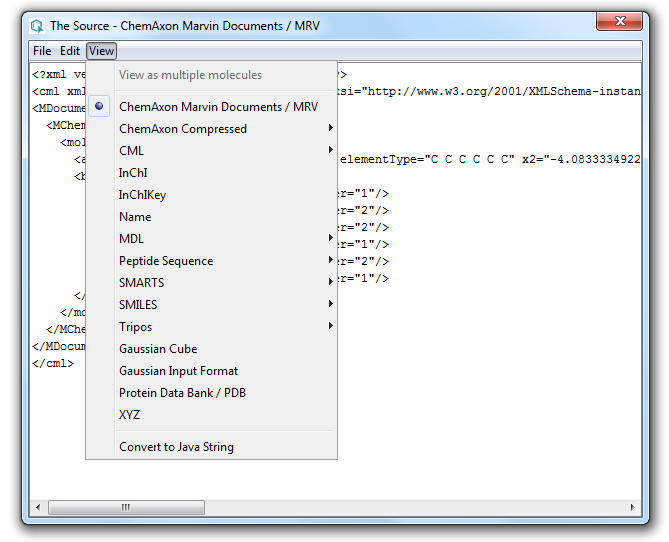Select Gaussian Input Format entry
The height and width of the screenshot is (542, 669).
click(x=178, y=371)
